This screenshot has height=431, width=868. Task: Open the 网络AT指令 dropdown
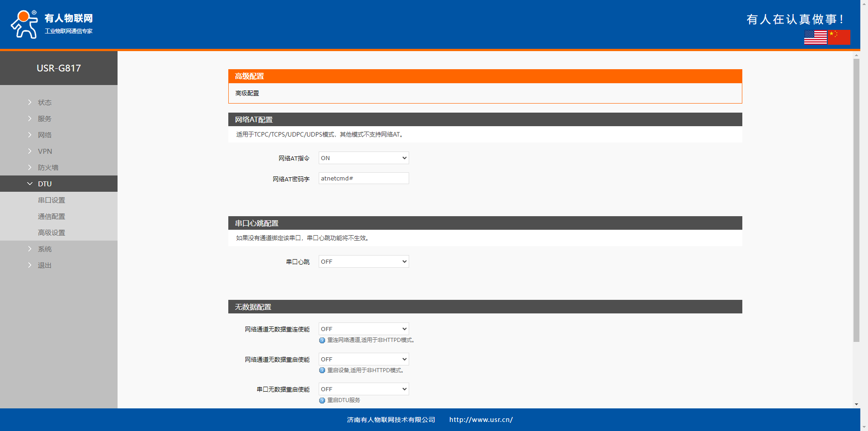tap(363, 158)
